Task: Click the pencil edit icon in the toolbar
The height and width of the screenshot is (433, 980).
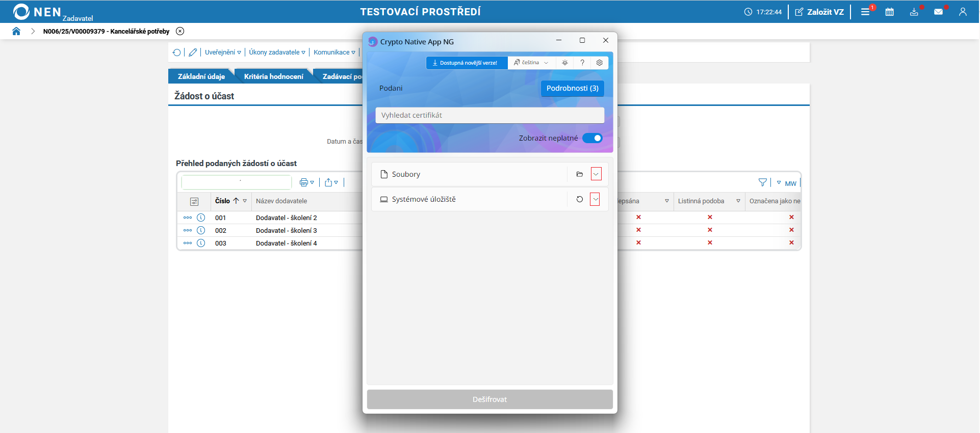Action: pyautogui.click(x=193, y=52)
